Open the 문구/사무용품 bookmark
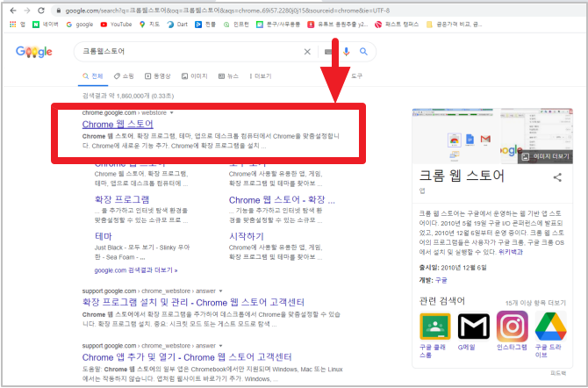The width and height of the screenshot is (588, 388). (278, 25)
